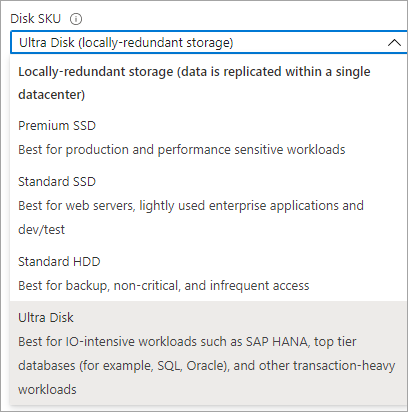The image size is (408, 412).
Task: Click the Ultra Disk combo box field
Action: click(209, 42)
